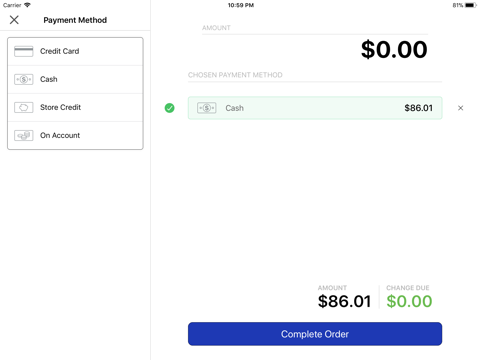Click the green checkmark beside Cash
The height and width of the screenshot is (360, 480).
click(169, 108)
